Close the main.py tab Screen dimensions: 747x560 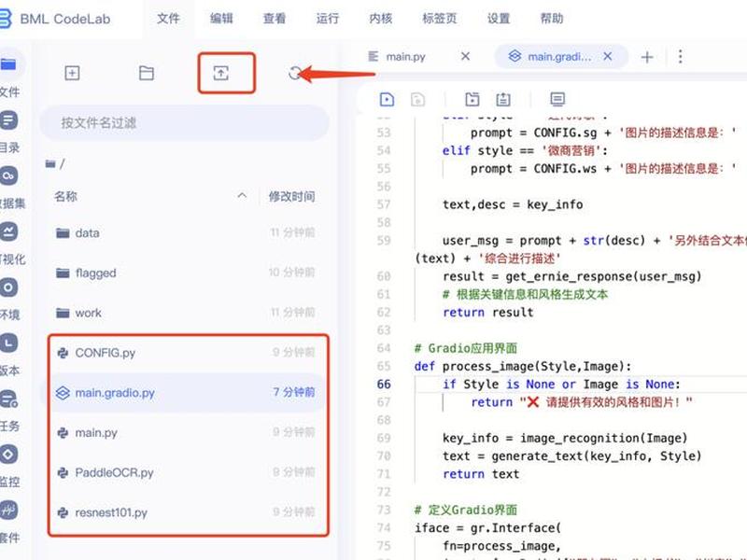click(465, 56)
